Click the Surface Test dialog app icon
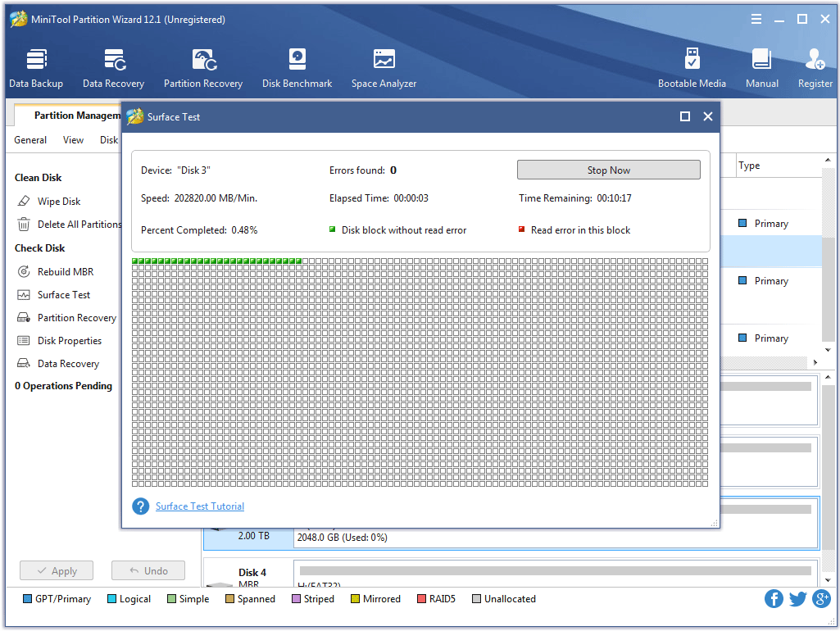Image resolution: width=840 pixels, height=631 pixels. [x=135, y=116]
